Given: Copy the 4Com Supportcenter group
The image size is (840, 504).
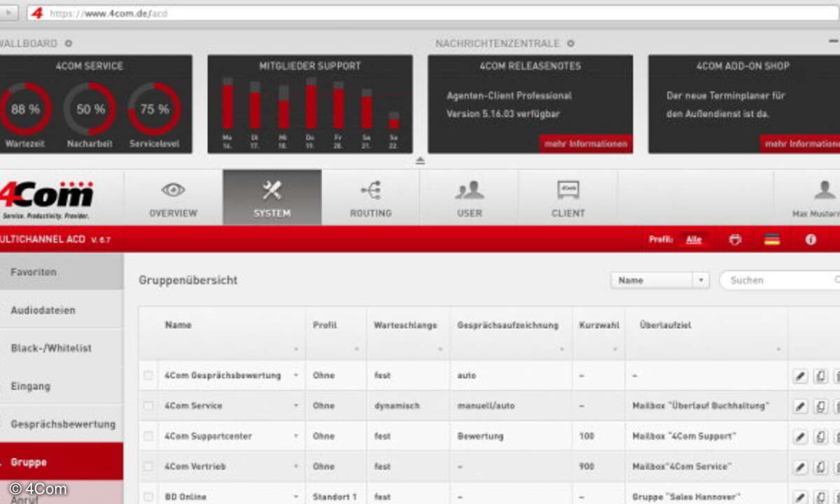Looking at the screenshot, I should (x=820, y=437).
